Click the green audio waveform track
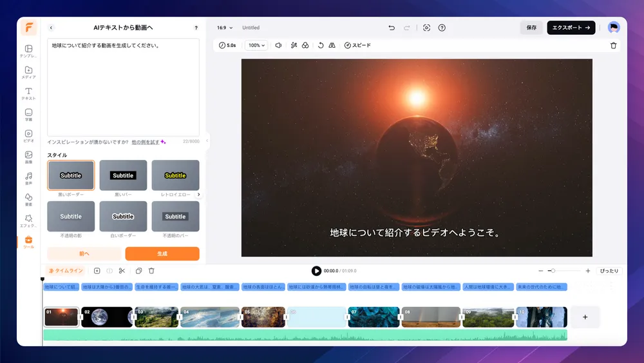This screenshot has width=644, height=363. click(x=305, y=335)
